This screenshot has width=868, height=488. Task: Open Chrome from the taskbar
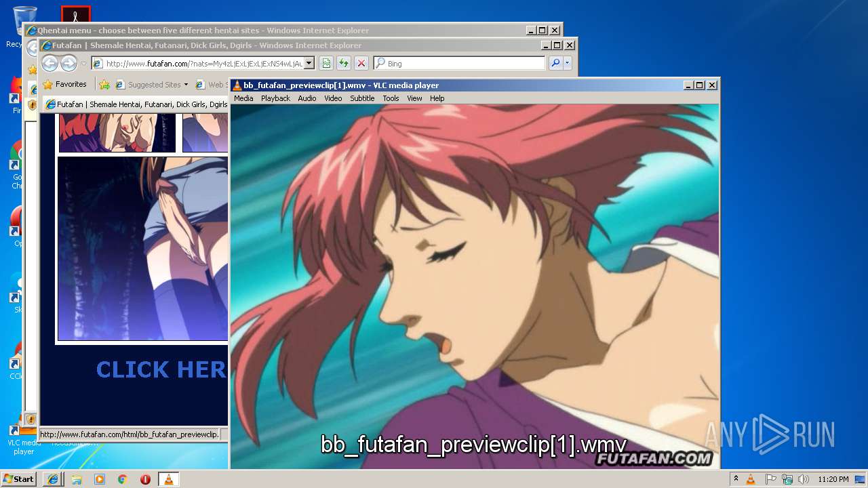(123, 479)
